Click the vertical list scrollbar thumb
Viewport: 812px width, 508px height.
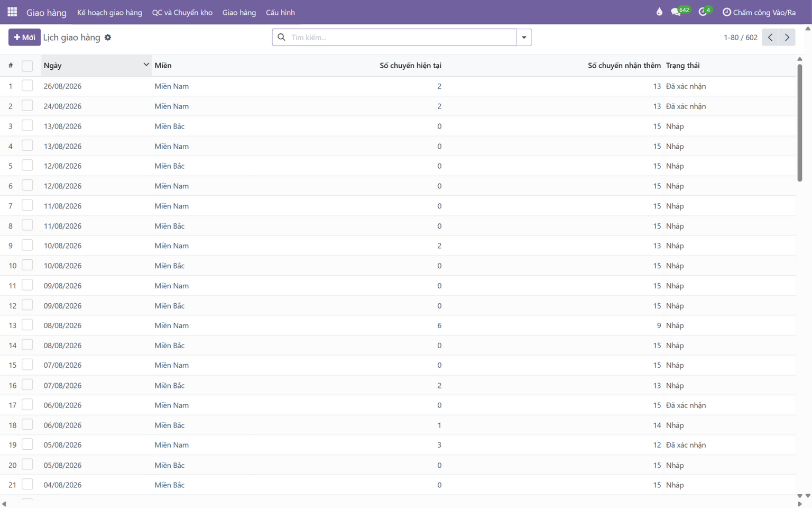tap(799, 122)
